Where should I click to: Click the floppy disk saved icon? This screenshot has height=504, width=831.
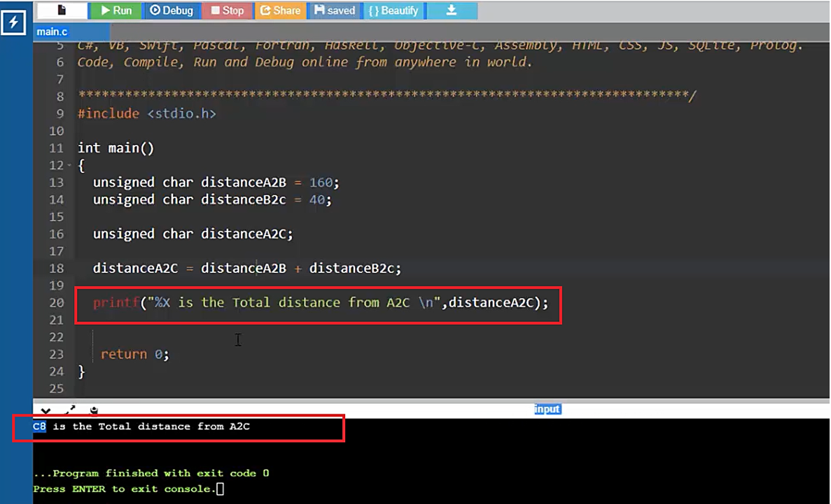pos(334,10)
